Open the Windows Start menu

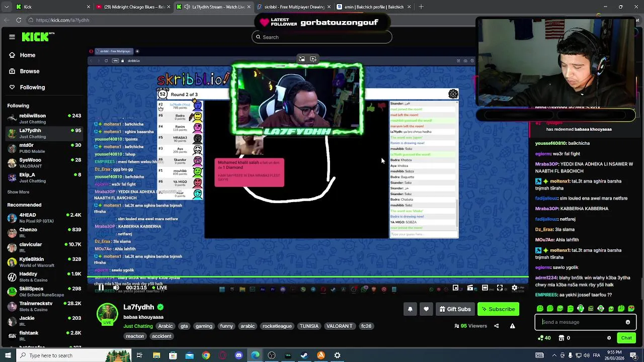tap(8, 355)
